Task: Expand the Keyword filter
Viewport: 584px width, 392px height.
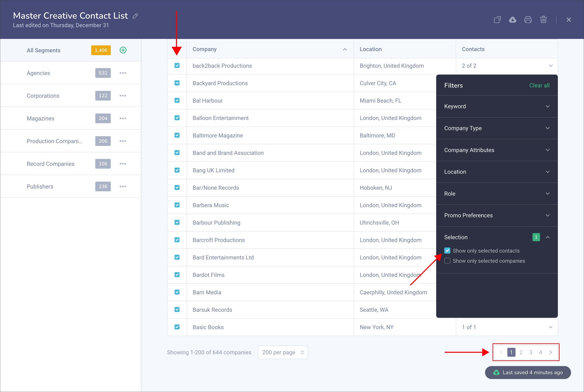Action: point(497,106)
